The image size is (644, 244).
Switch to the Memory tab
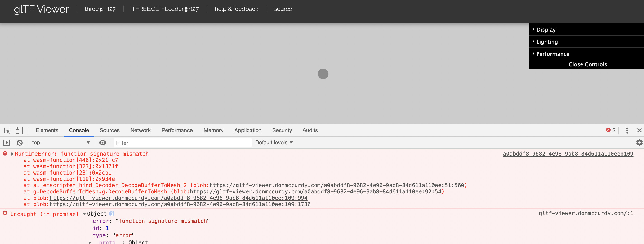tap(213, 130)
